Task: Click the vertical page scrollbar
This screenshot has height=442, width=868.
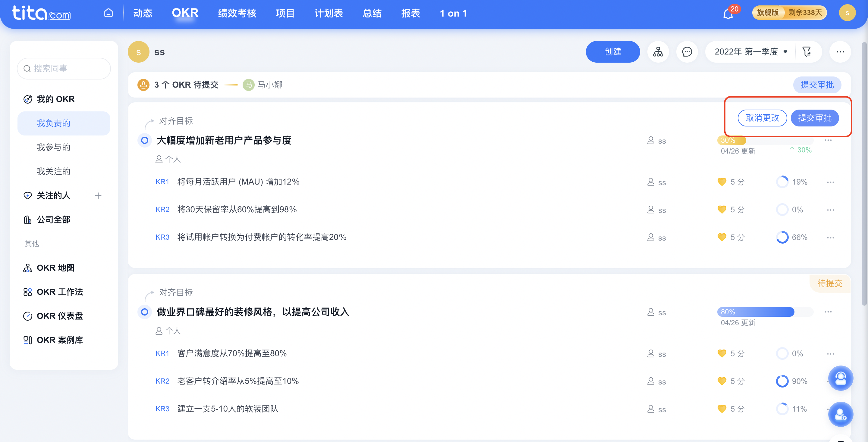Action: [x=865, y=174]
